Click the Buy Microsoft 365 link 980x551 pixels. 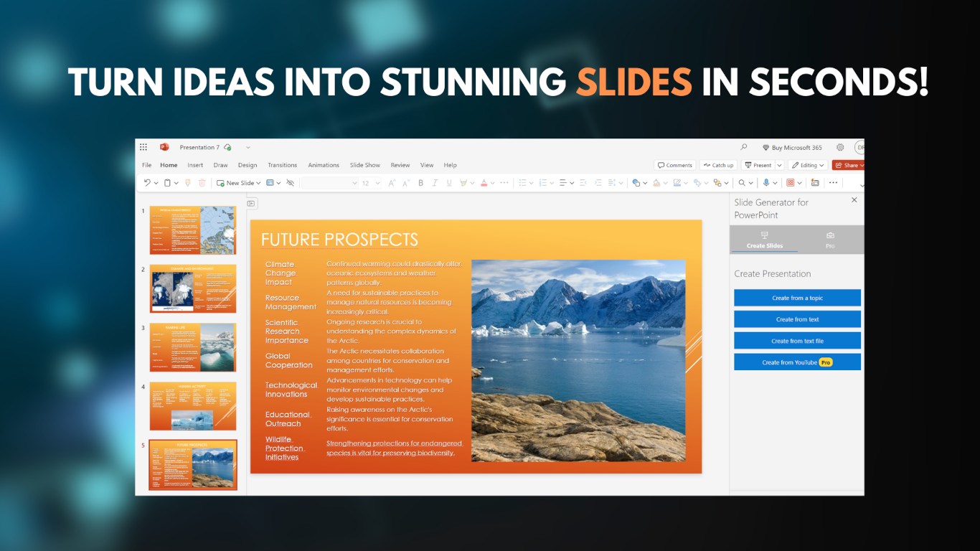pos(792,147)
